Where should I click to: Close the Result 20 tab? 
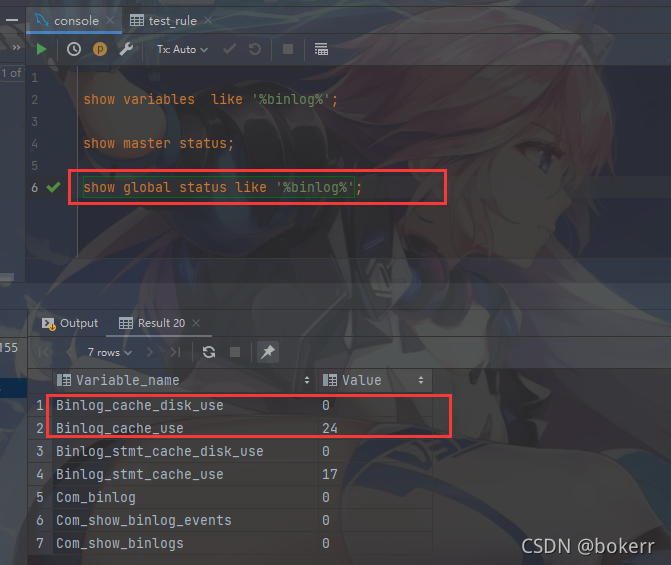point(196,323)
